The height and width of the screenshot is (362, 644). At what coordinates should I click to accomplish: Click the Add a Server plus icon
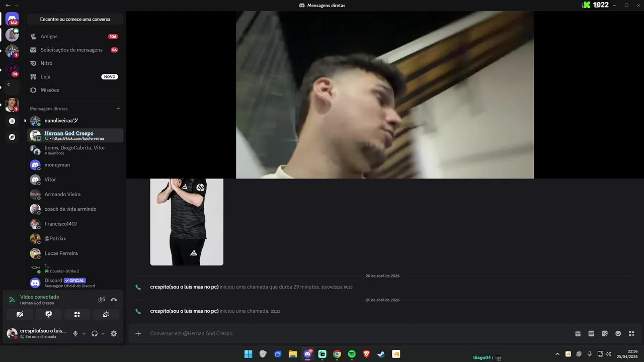(x=12, y=121)
